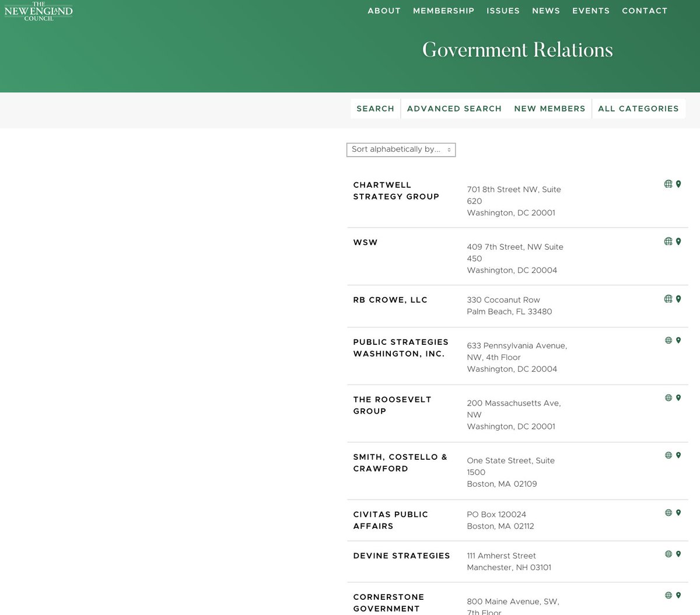The image size is (700, 615).
Task: Click Palm Beach, FL 33480 text
Action: pyautogui.click(x=509, y=312)
